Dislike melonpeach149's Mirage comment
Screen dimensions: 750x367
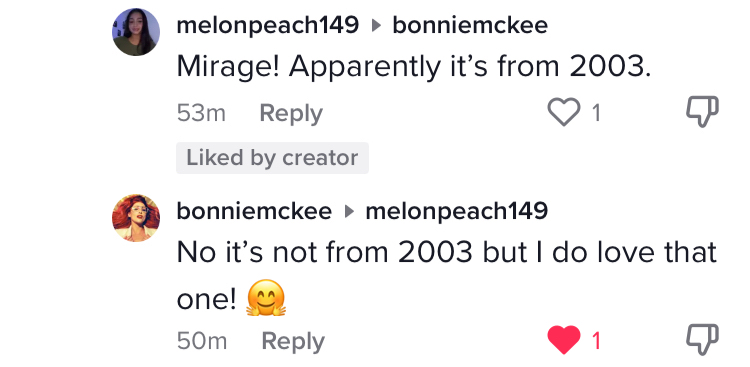click(x=702, y=112)
